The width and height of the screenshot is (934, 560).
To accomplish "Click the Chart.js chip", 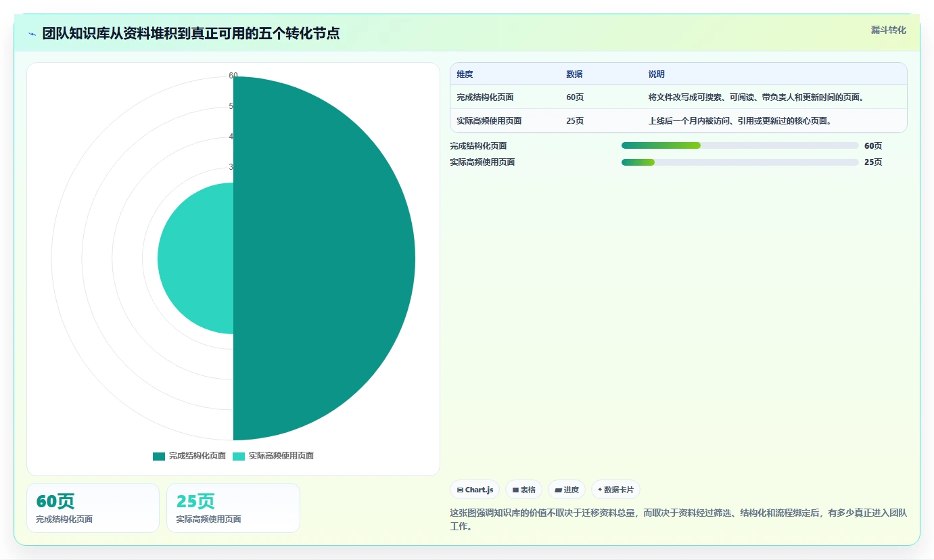I will tap(475, 490).
